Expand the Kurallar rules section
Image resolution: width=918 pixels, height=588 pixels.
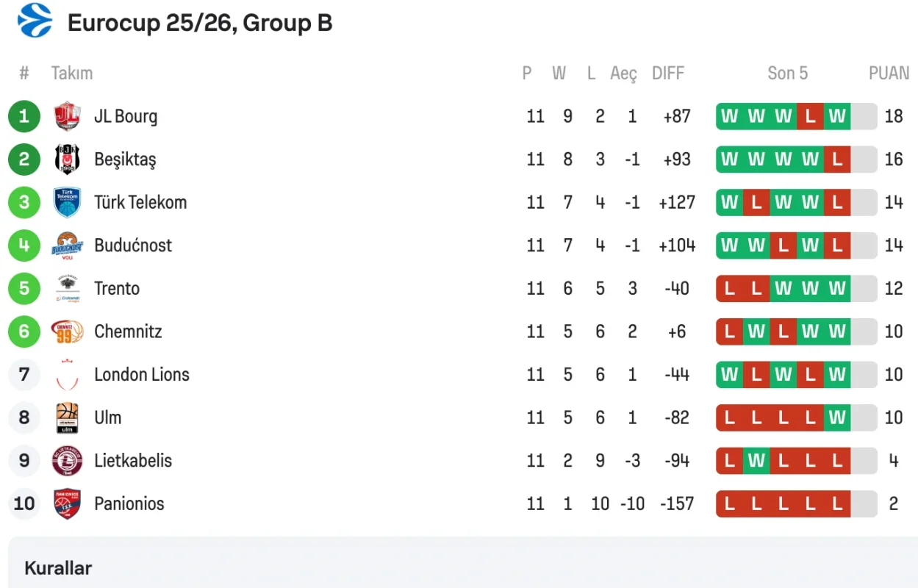[x=58, y=568]
